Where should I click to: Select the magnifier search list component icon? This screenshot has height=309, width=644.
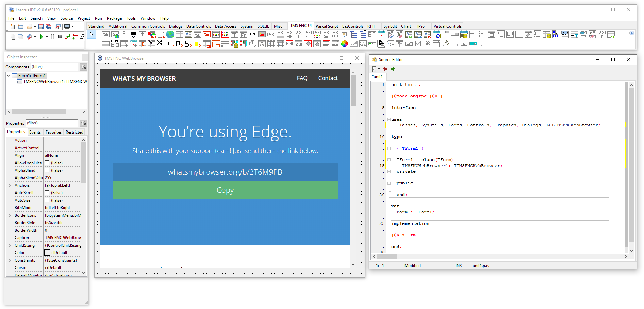381,44
